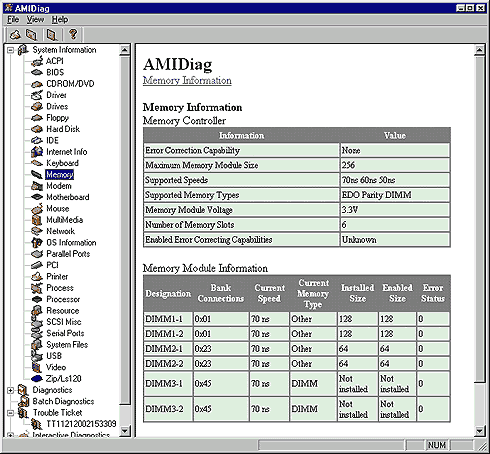This screenshot has height=454, width=490.
Task: Click the 0x23 cell for DIMM2-1
Action: (x=221, y=349)
